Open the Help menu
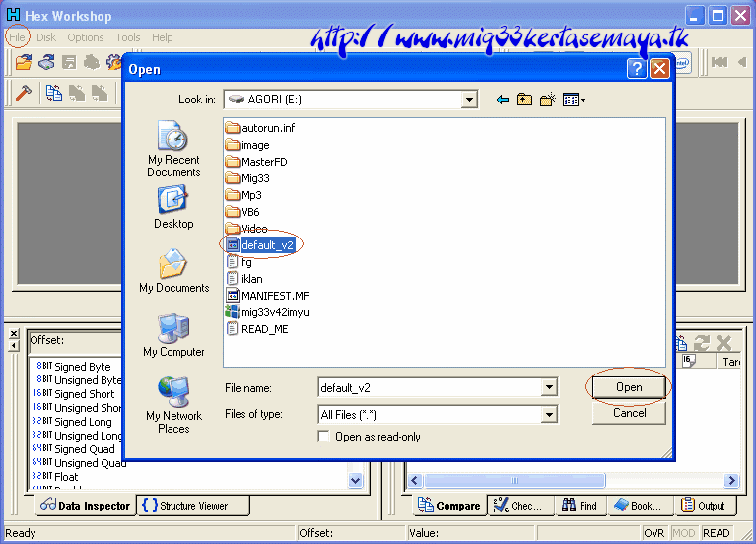 point(162,37)
